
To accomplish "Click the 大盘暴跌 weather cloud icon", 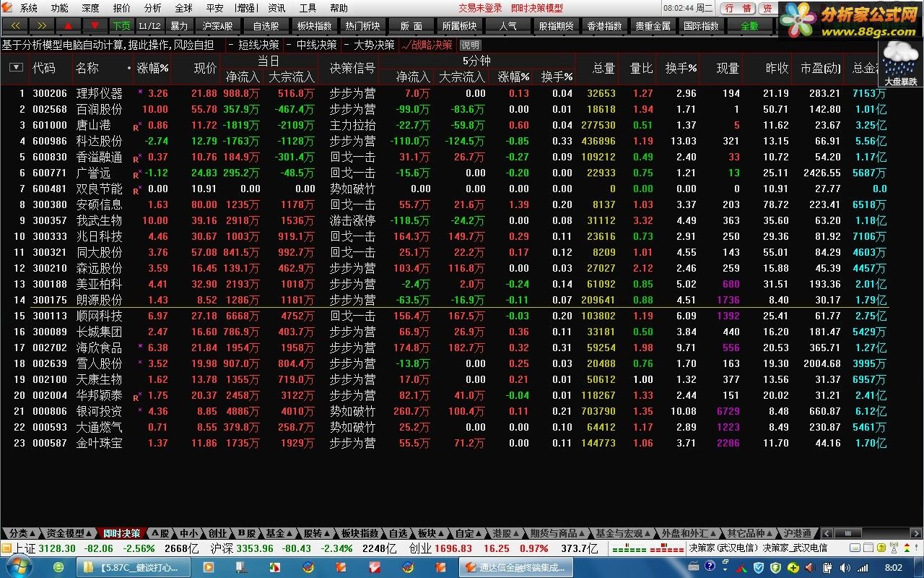I will pos(901,63).
